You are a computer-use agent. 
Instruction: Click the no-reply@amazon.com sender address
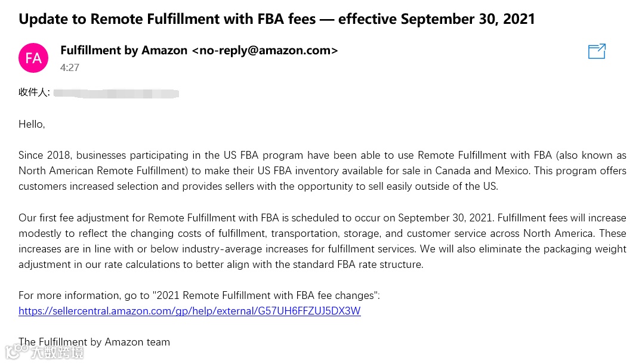(x=265, y=50)
